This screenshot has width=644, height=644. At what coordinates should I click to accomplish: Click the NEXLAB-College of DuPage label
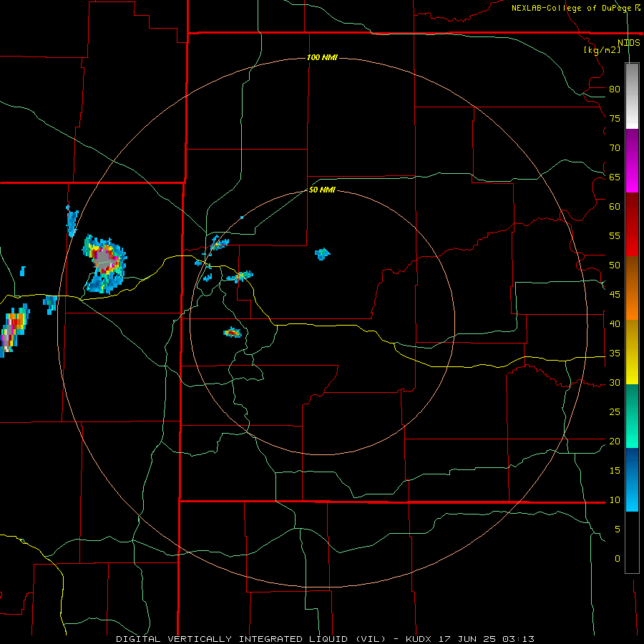[572, 8]
